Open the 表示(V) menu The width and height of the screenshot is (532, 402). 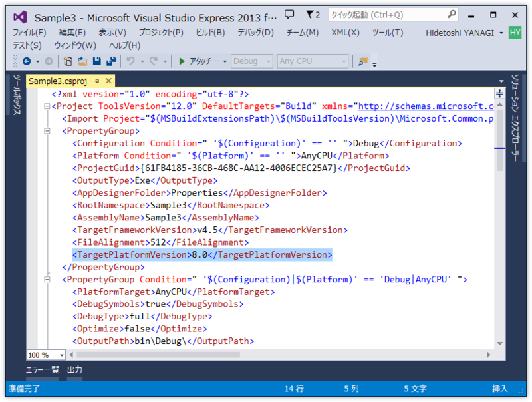112,33
